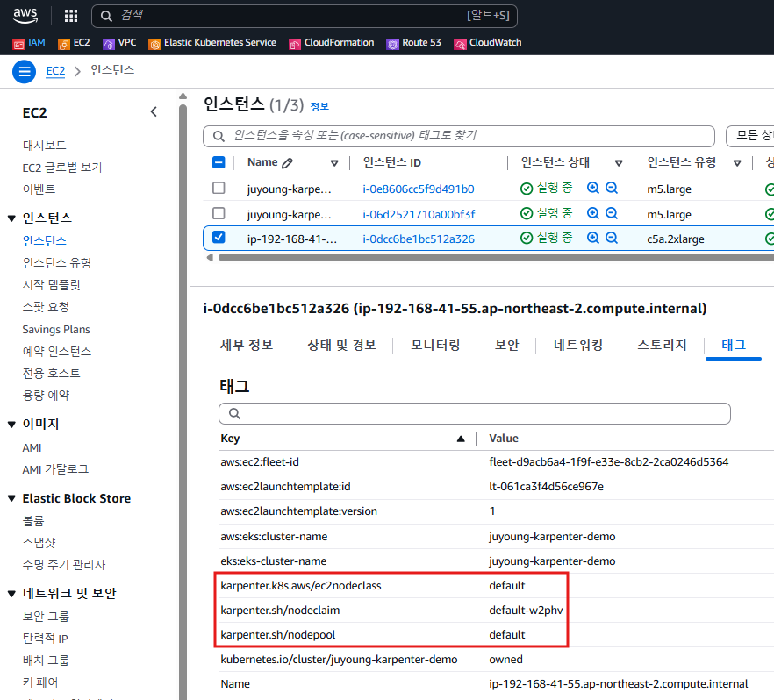Open the 모든 상태 filter dropdown
This screenshot has height=700, width=774.
coord(749,136)
